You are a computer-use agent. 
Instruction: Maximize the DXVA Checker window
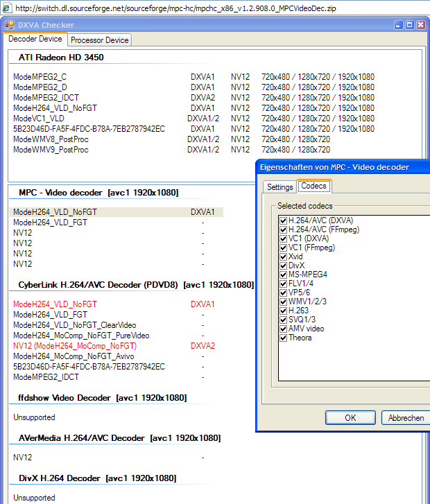[409, 25]
